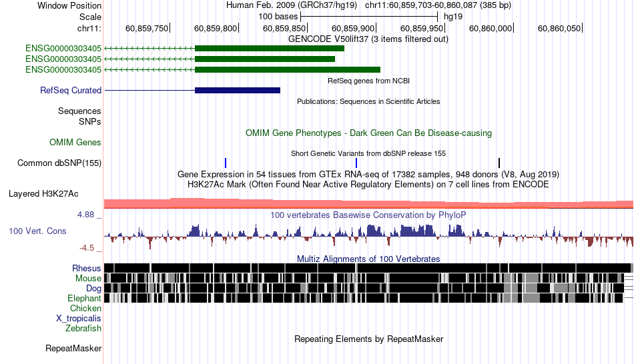Click the 4.88 conservation maximum value
Image resolution: width=634 pixels, height=364 pixels.
pyautogui.click(x=85, y=215)
